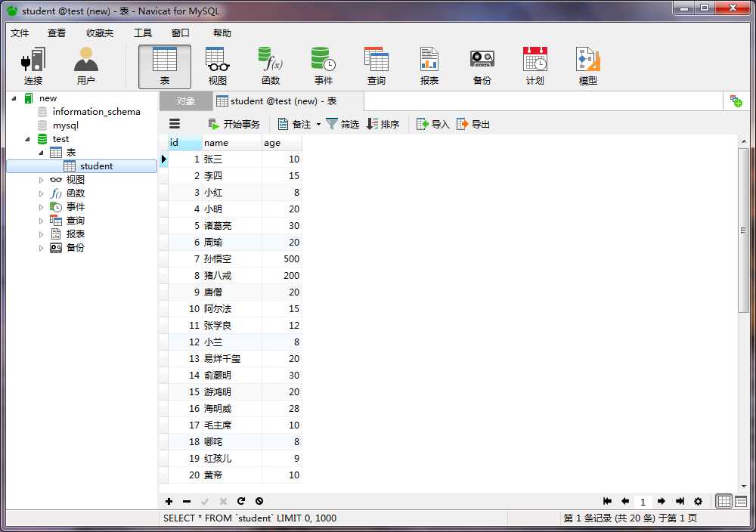Open the 备注 dropdown arrow
756x532 pixels.
[318, 125]
